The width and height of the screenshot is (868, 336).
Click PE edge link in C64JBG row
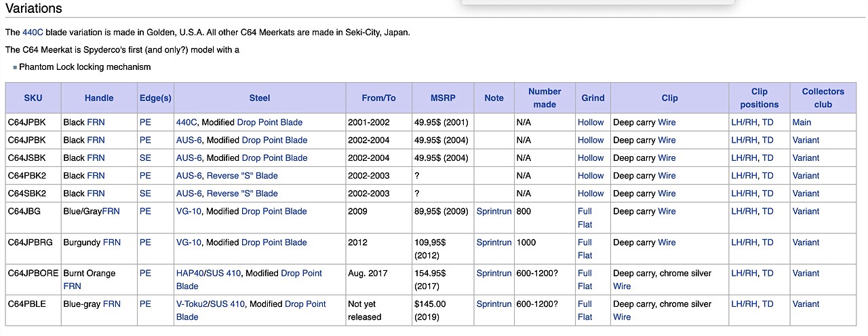point(145,211)
